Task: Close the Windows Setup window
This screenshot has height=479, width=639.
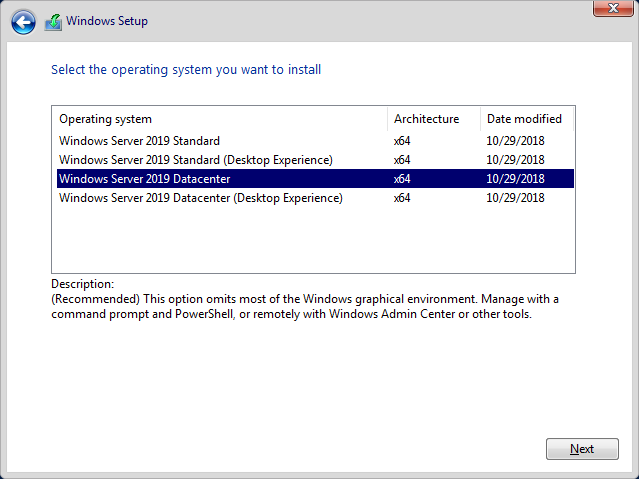Action: (x=612, y=9)
